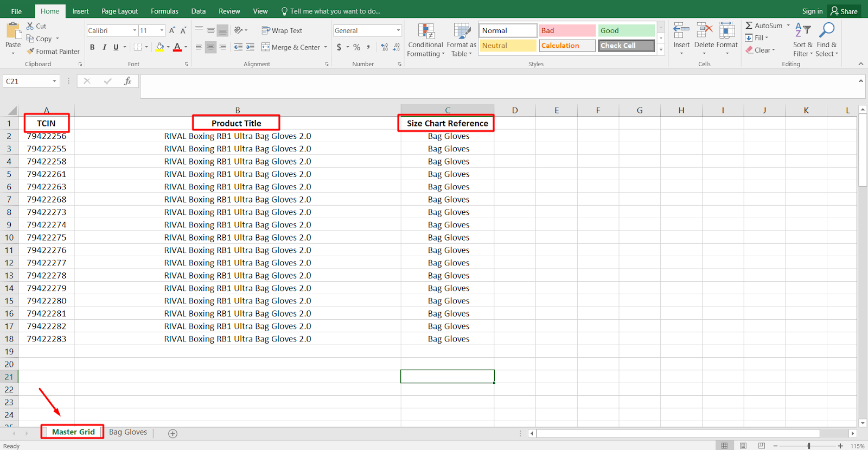Image resolution: width=868 pixels, height=450 pixels.
Task: Toggle align left
Action: 199,47
